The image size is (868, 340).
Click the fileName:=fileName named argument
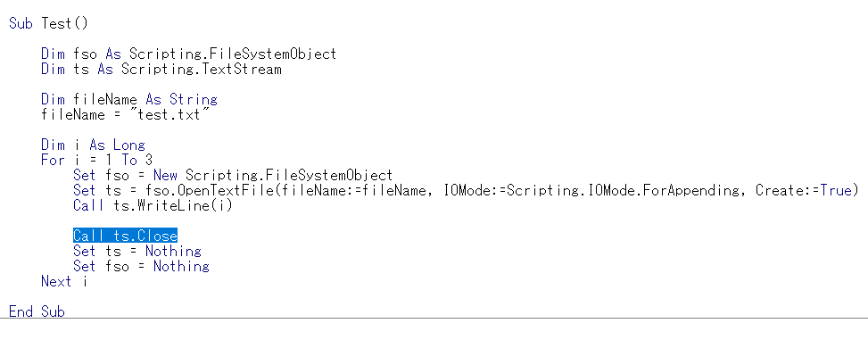361,191
